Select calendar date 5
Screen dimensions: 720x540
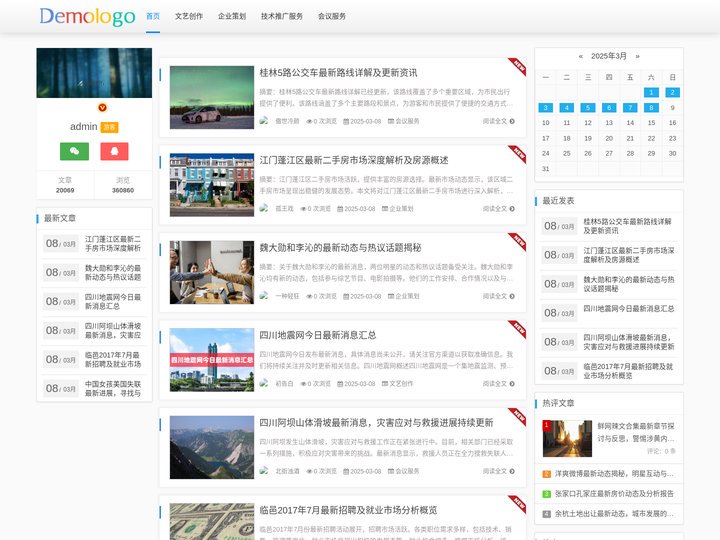pos(588,107)
